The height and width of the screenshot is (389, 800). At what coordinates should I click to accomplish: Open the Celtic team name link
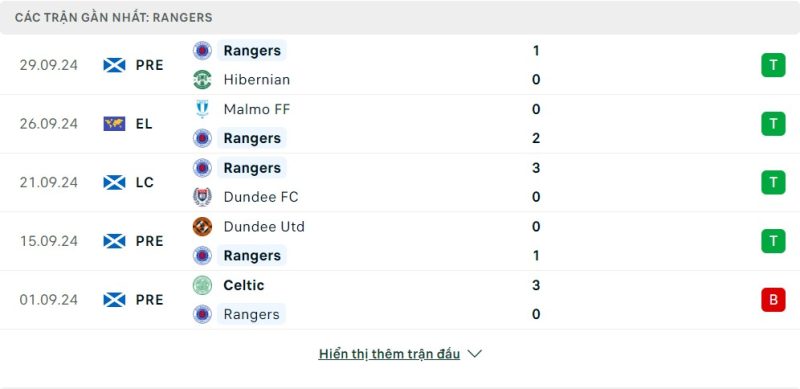[x=244, y=285]
